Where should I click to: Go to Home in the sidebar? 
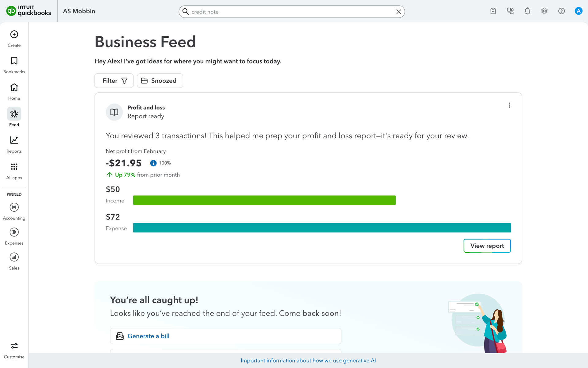(14, 91)
